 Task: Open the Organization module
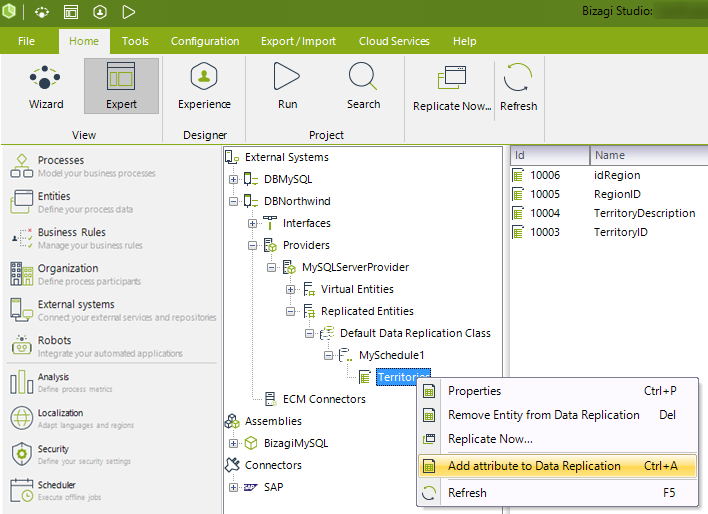pos(75,274)
